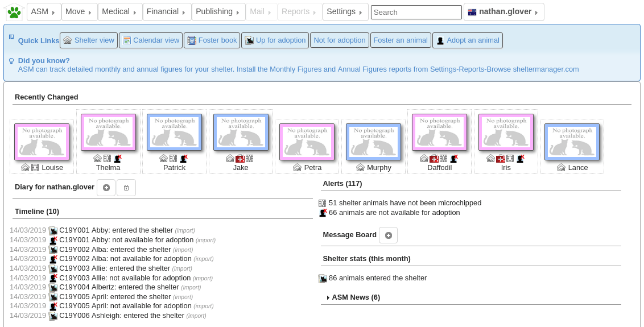Click the green paw logo icon

tap(14, 12)
